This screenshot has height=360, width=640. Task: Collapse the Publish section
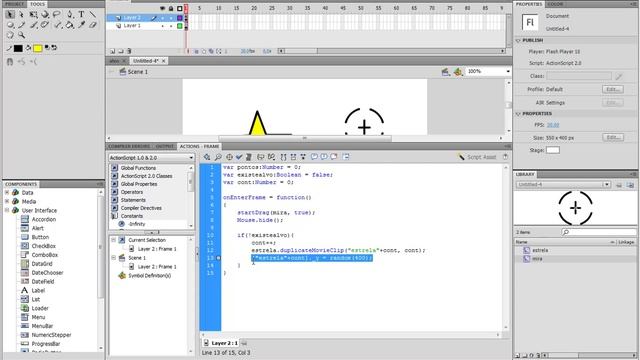pyautogui.click(x=518, y=41)
